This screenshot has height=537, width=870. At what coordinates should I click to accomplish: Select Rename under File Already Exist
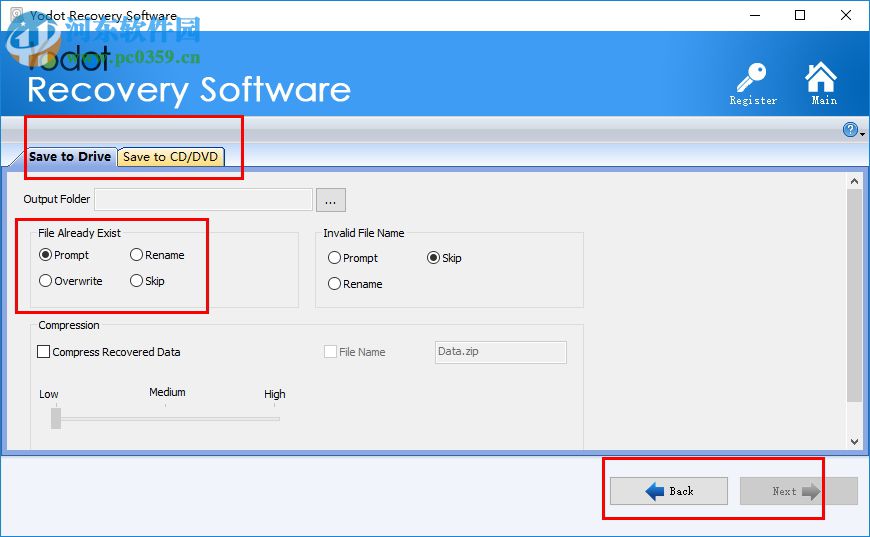[157, 255]
